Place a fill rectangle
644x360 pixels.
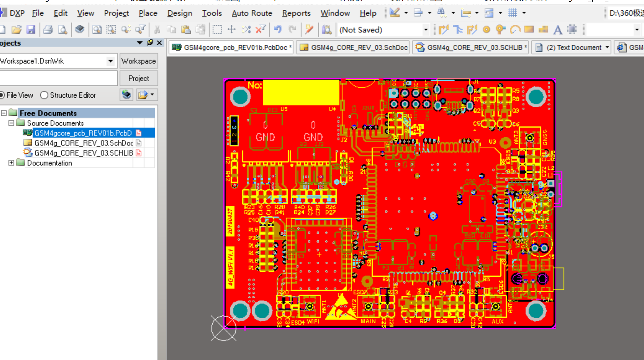(529, 29)
